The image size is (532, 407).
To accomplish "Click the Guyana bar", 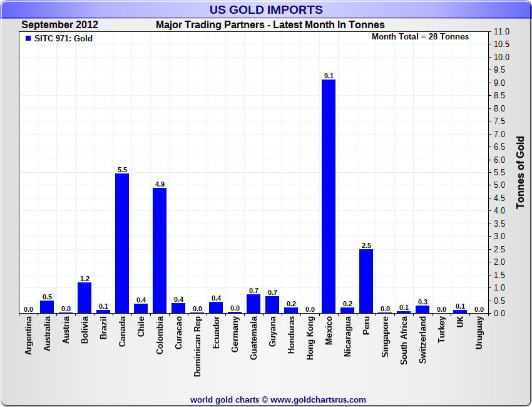I will [x=272, y=305].
